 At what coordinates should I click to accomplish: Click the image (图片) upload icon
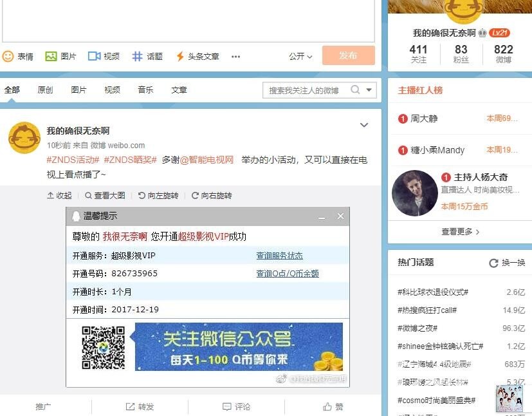51,56
